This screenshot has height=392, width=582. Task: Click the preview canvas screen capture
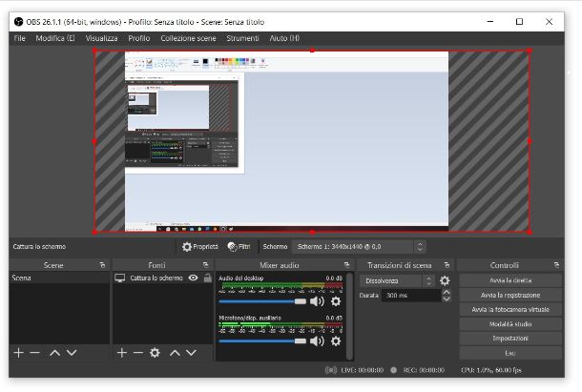point(286,139)
